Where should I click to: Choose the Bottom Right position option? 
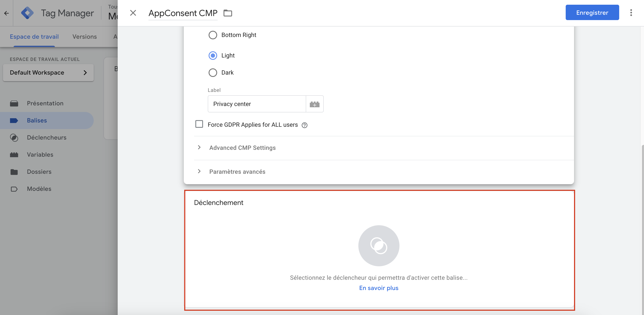coord(213,35)
